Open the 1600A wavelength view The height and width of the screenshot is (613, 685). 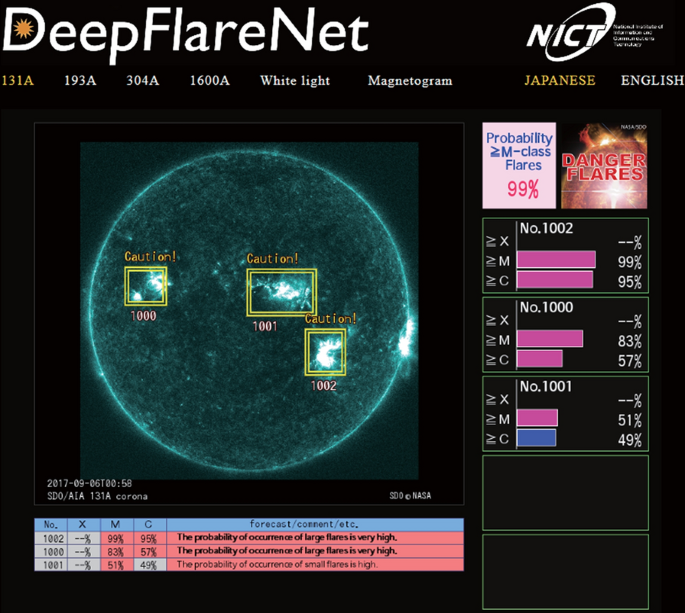[x=208, y=81]
